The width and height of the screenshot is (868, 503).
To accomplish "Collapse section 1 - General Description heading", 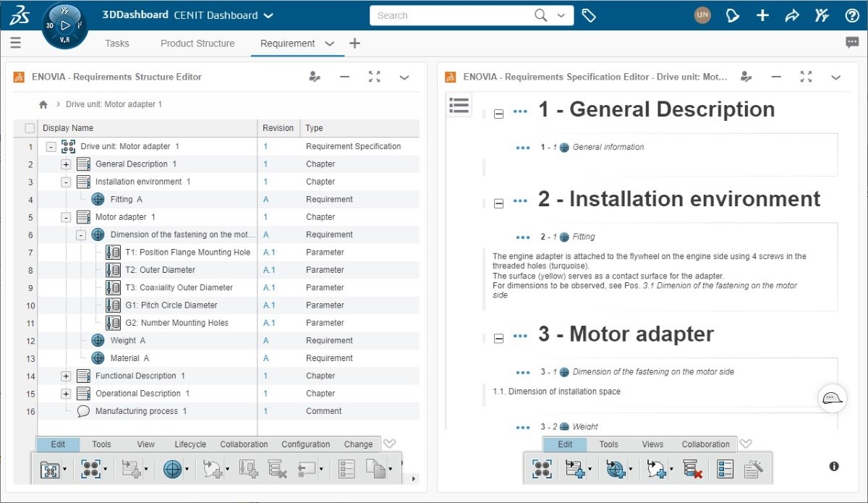I will tap(498, 114).
